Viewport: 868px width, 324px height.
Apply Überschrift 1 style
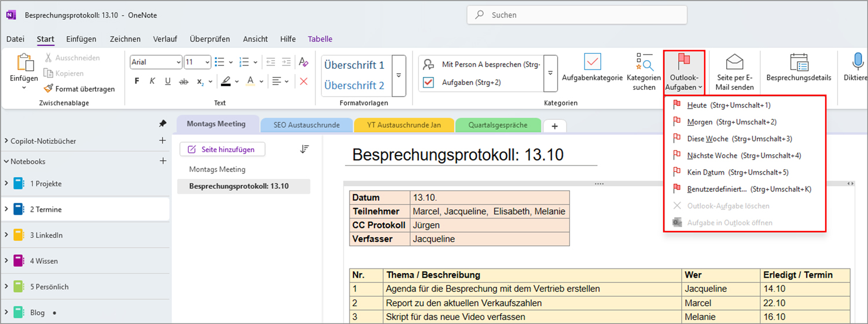click(x=354, y=65)
